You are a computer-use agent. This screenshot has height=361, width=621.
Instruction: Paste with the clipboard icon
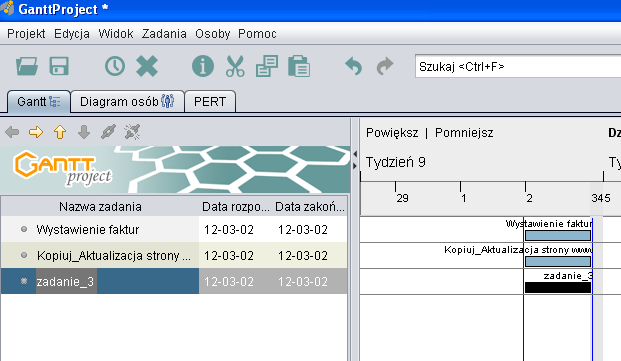(299, 66)
